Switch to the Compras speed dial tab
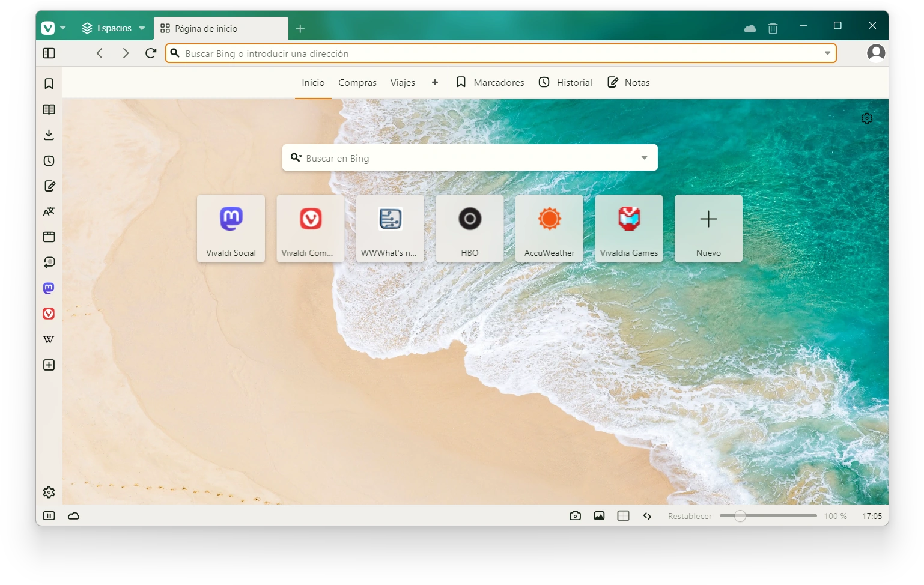Viewport: 924px width, 585px height. [x=357, y=83]
